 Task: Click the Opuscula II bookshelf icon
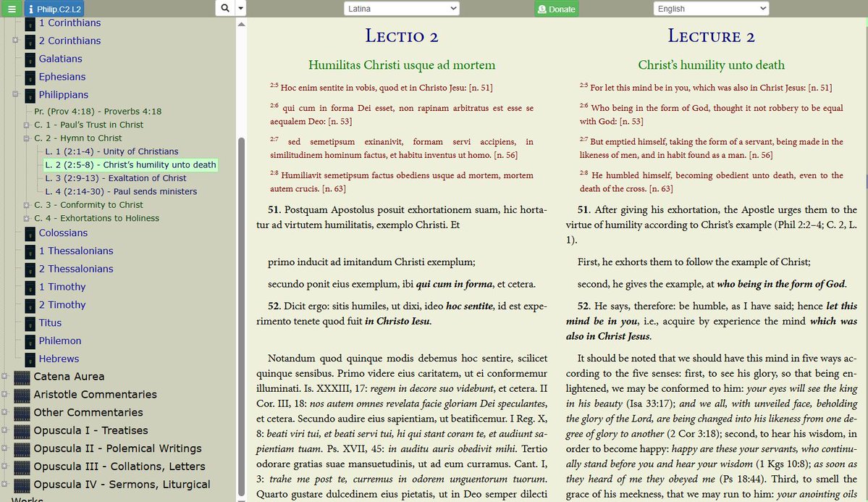pyautogui.click(x=22, y=449)
